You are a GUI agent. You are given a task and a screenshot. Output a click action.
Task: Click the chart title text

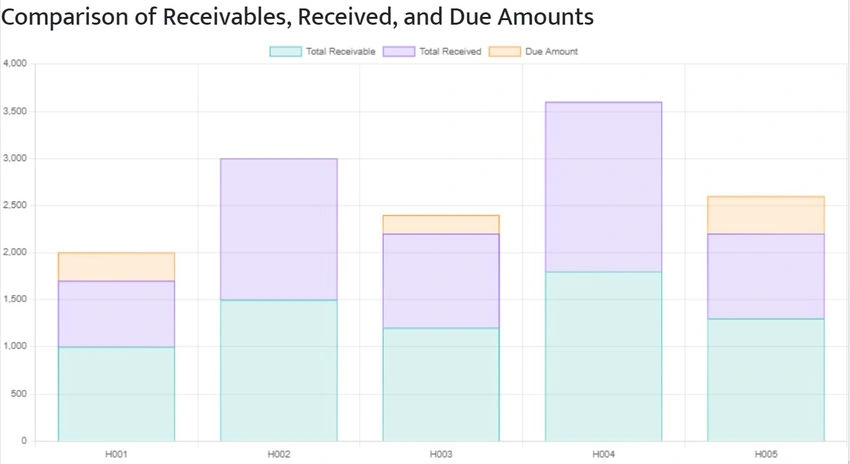pyautogui.click(x=298, y=17)
